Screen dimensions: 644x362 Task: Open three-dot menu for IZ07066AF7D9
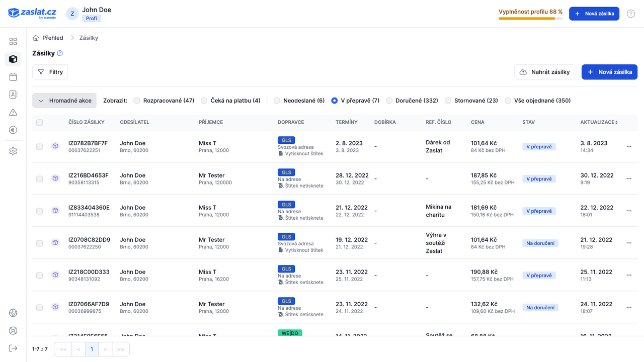(629, 307)
